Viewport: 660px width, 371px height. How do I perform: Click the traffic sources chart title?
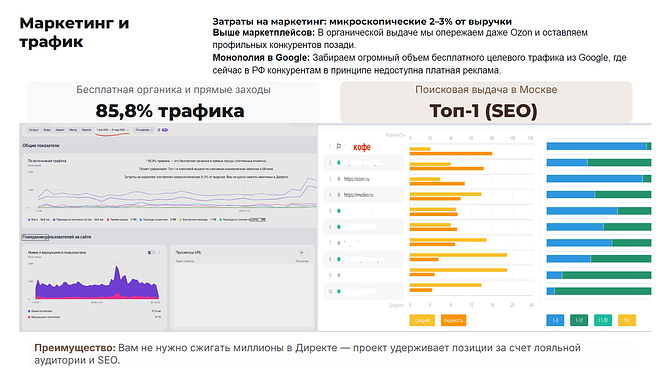pos(47,161)
